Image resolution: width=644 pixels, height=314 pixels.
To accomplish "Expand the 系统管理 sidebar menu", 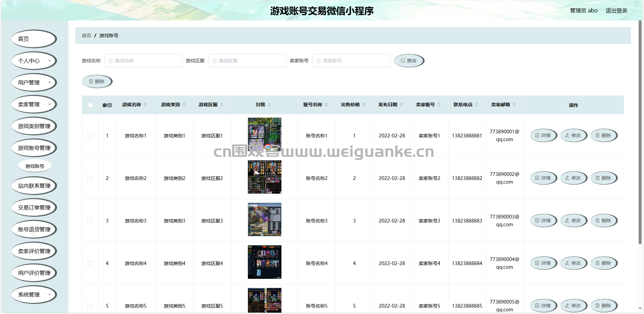I will (34, 295).
